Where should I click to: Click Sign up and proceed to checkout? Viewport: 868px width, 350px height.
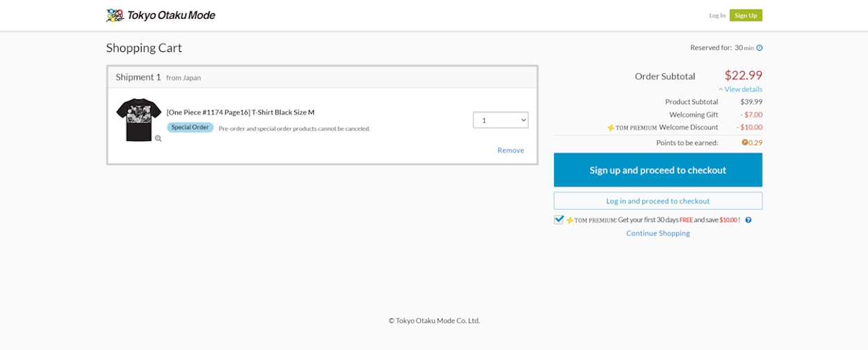(x=658, y=170)
